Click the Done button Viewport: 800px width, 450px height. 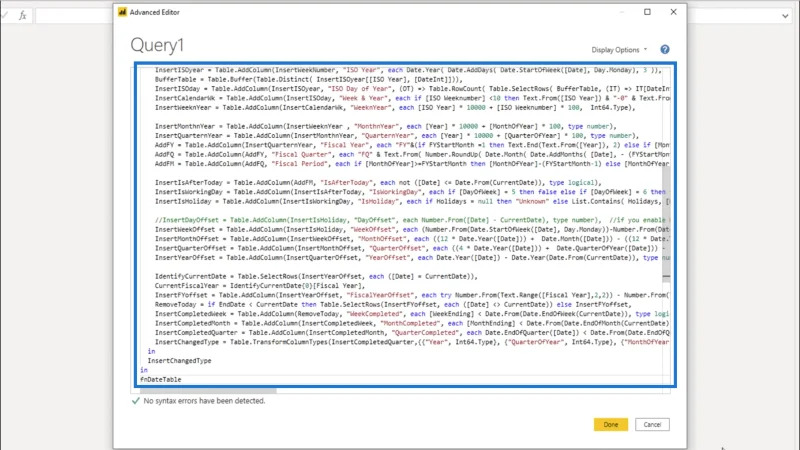610,424
